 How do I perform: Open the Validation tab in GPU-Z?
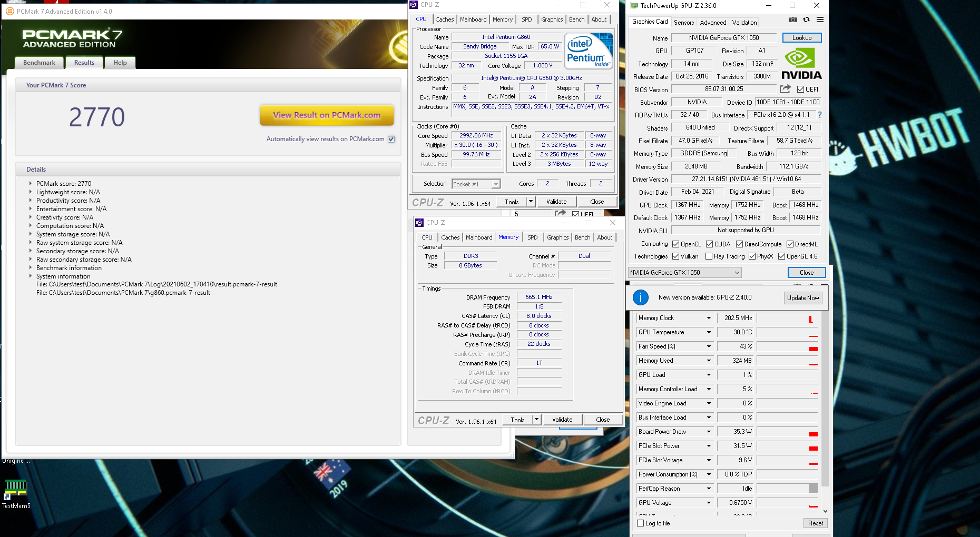pos(744,23)
